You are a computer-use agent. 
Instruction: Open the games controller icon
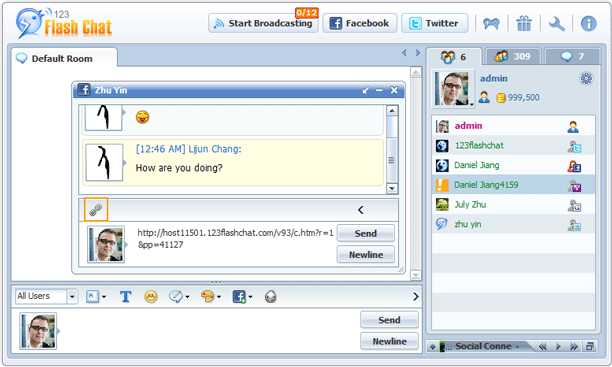pos(491,24)
